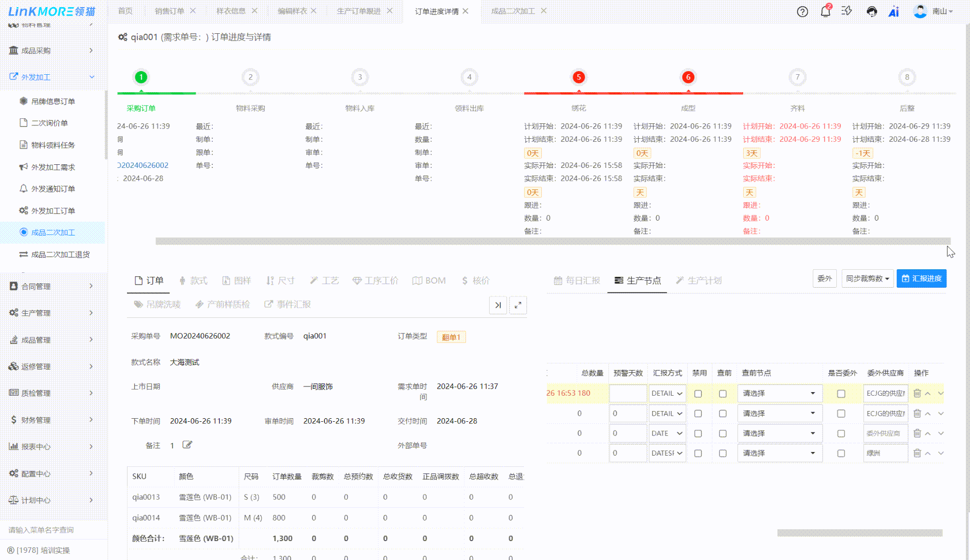The image size is (970, 560).
Task: Open first row 查前节点 请选择 dropdown
Action: [779, 393]
